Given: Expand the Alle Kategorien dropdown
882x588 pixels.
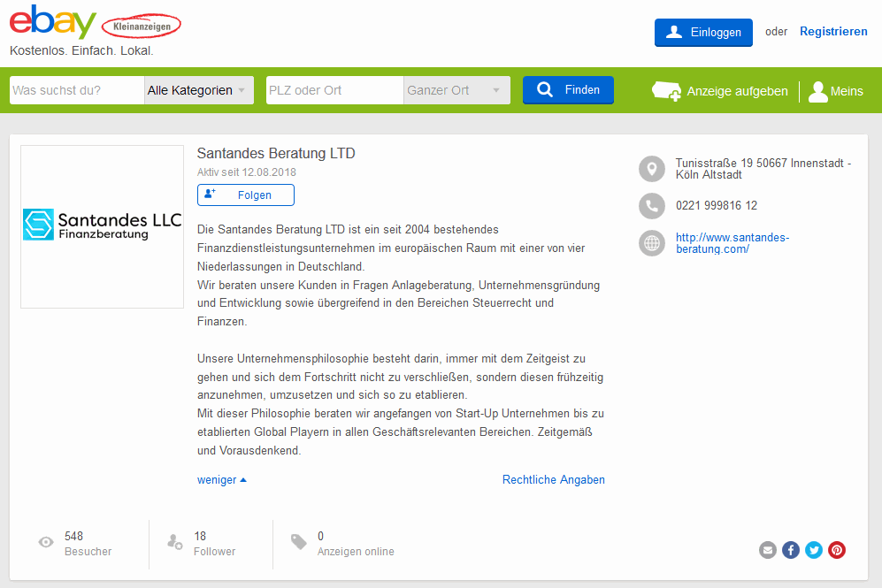Looking at the screenshot, I should click(x=198, y=90).
